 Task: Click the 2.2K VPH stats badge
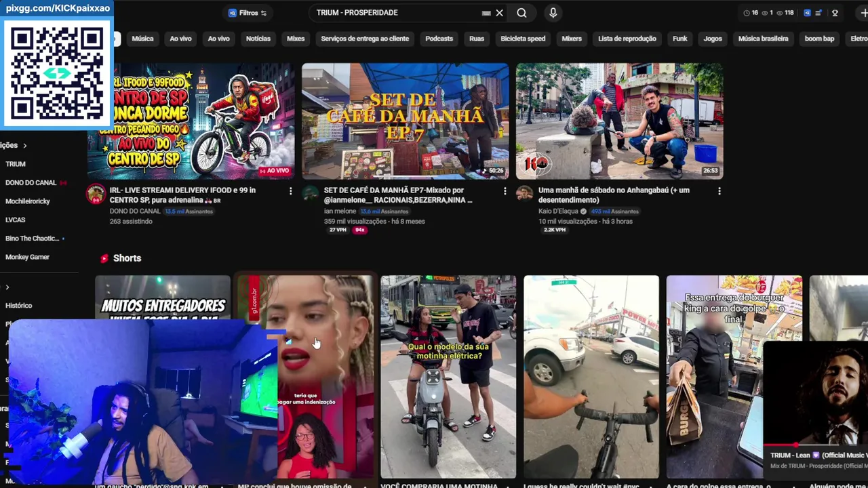point(555,230)
